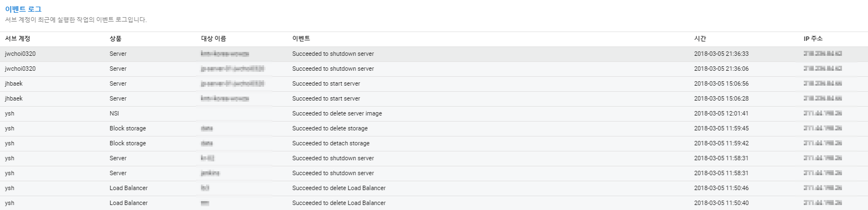Select the 서브 계정 column header

tap(18, 39)
